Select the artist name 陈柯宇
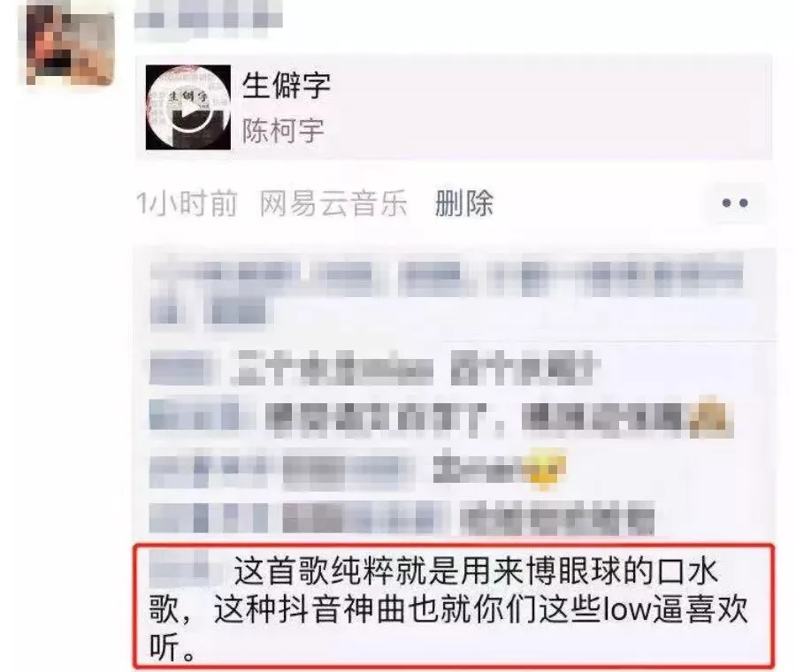The width and height of the screenshot is (796, 672). 283,131
